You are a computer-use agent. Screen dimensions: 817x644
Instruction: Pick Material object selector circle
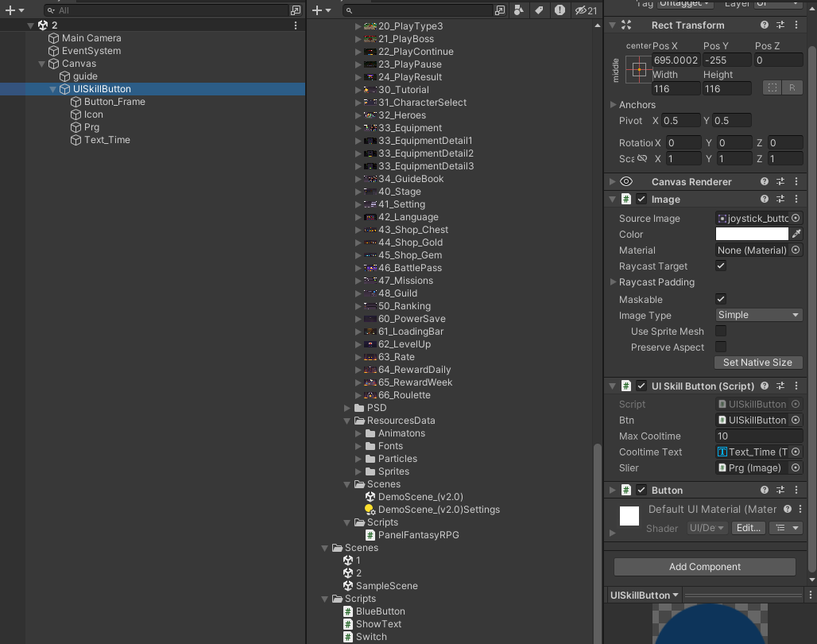[796, 250]
